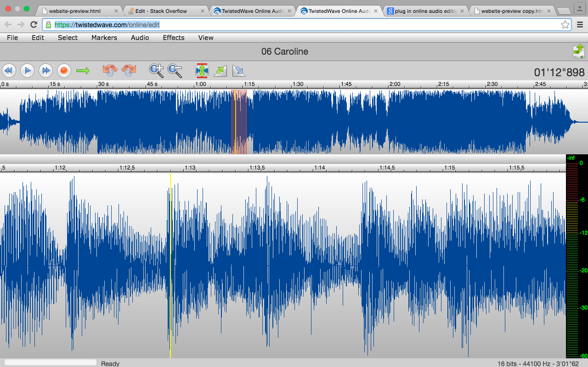588x367 pixels.
Task: Bookmark this page with the star icon
Action: click(565, 25)
